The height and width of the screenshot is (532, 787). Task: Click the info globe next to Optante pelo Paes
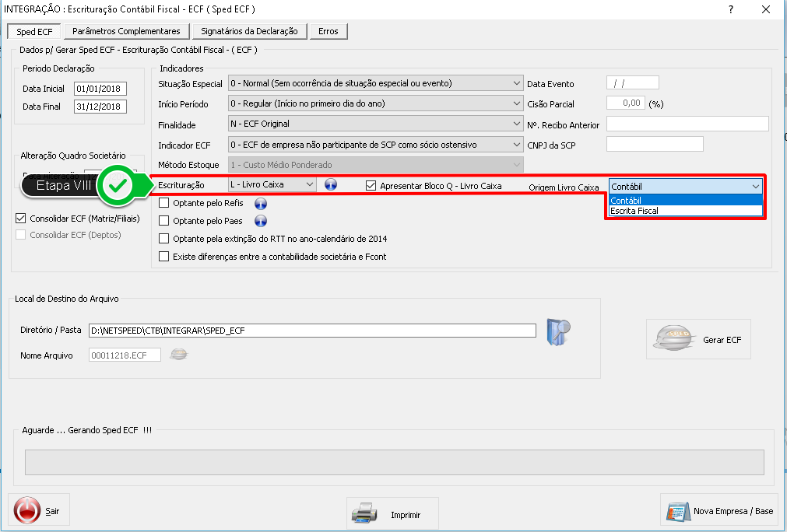tap(261, 221)
